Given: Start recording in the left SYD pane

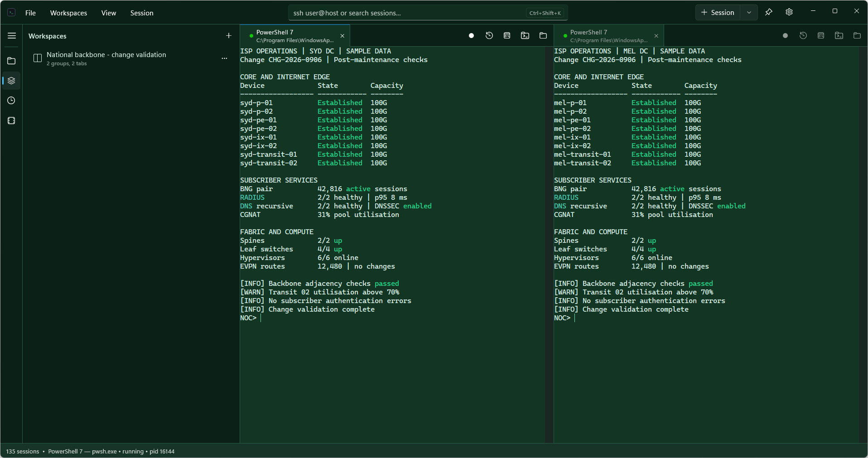Looking at the screenshot, I should click(x=471, y=36).
